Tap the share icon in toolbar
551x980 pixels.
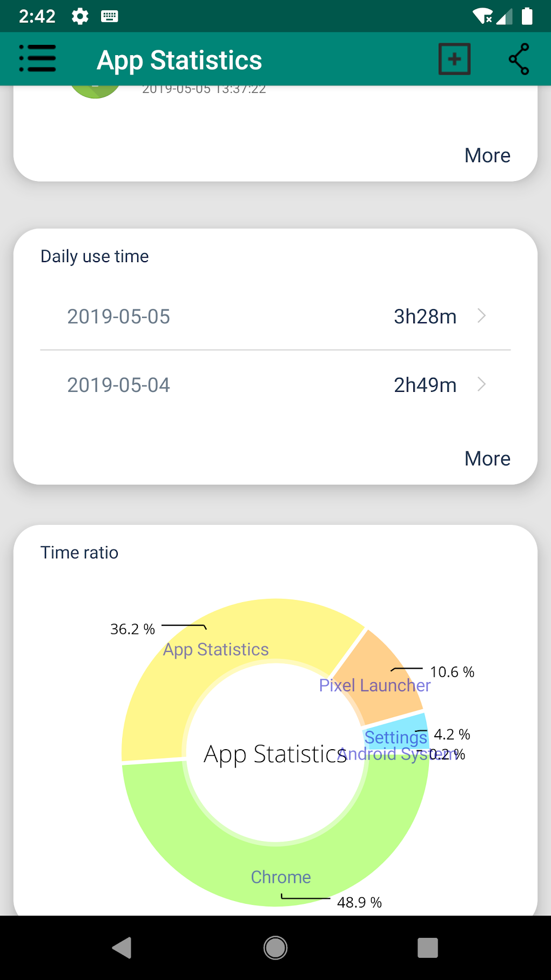pos(519,58)
